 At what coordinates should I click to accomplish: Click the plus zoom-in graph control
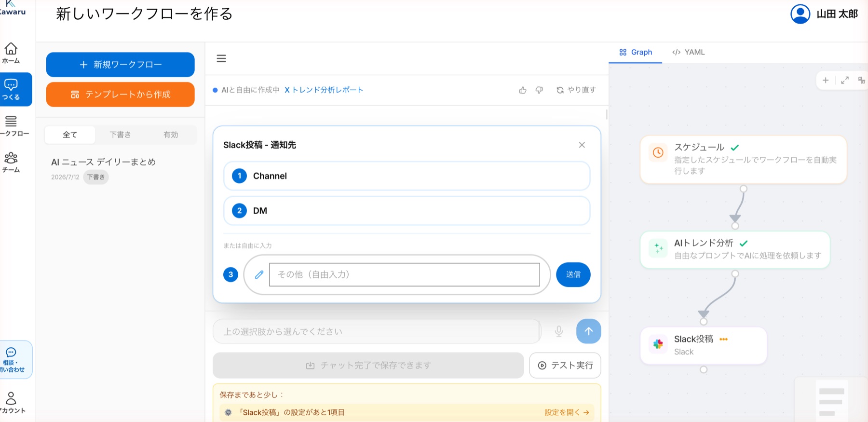coord(826,80)
